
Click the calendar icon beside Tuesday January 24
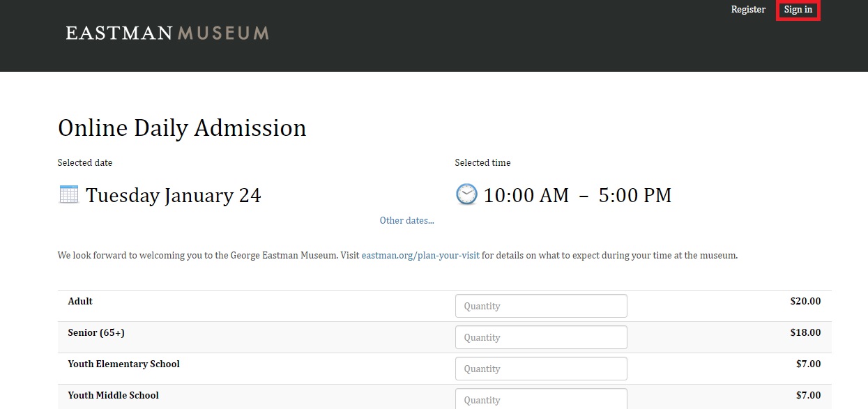pos(69,194)
